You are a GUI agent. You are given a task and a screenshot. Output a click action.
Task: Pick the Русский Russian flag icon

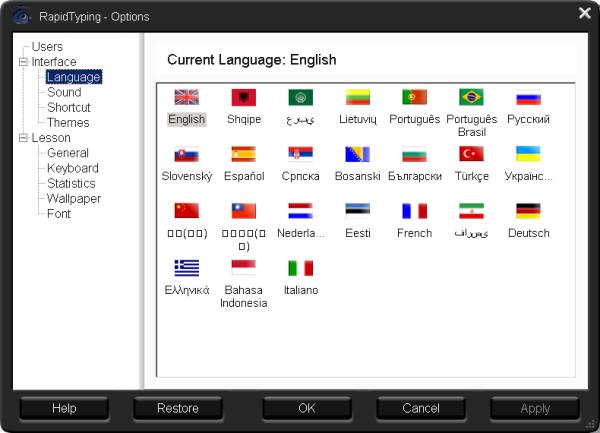(528, 97)
